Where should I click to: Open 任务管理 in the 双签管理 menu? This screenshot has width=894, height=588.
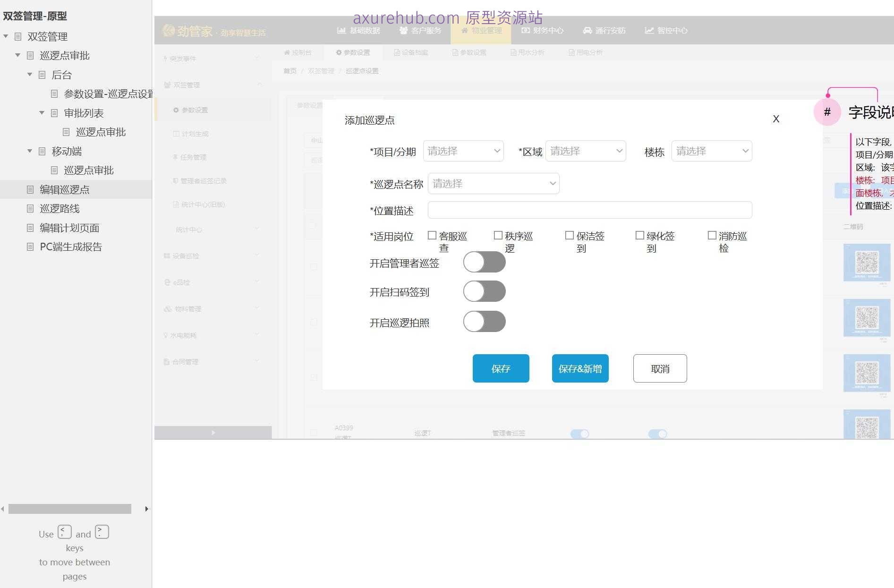click(191, 157)
